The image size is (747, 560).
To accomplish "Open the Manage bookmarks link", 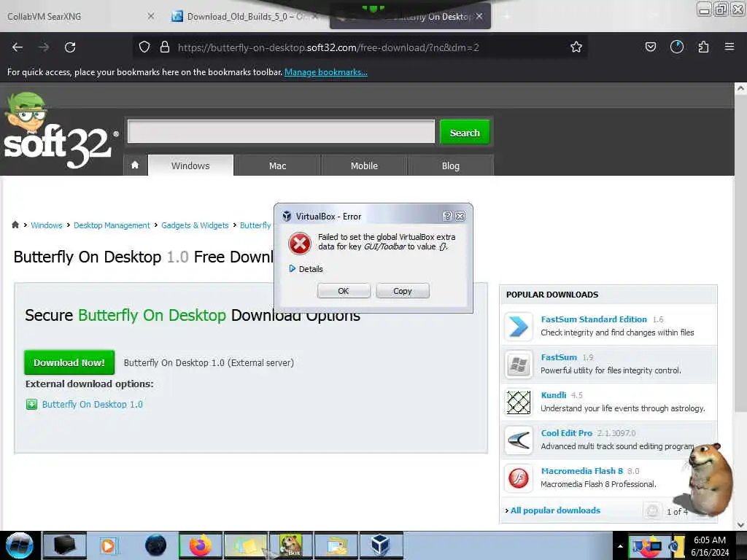I will [326, 72].
